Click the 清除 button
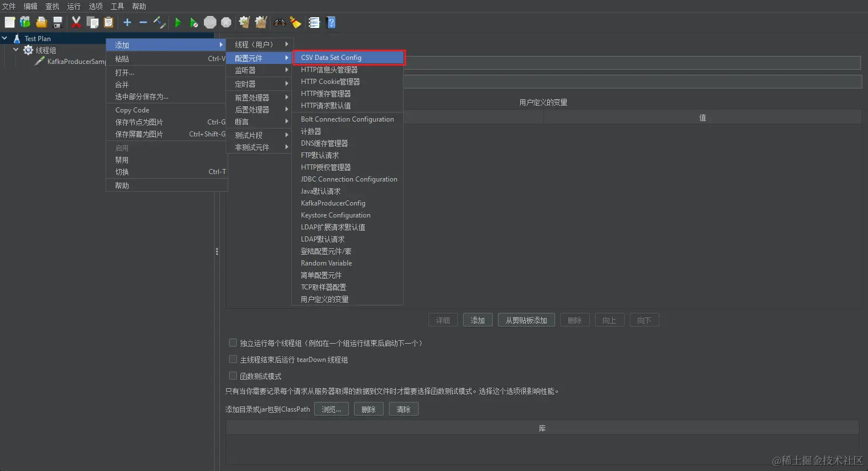The width and height of the screenshot is (868, 471). pos(403,409)
